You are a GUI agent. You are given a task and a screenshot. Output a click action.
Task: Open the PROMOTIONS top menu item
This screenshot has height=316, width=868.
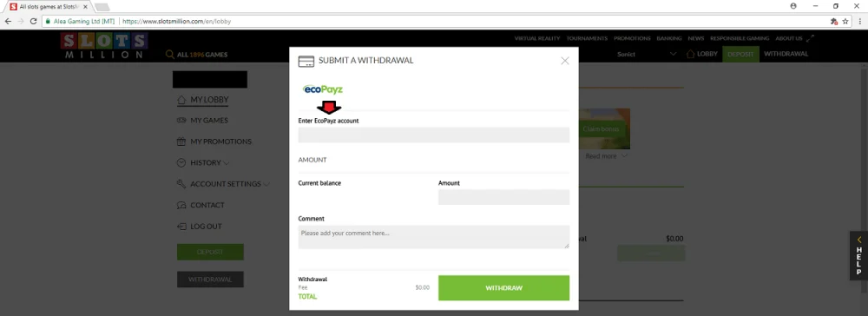pos(632,39)
